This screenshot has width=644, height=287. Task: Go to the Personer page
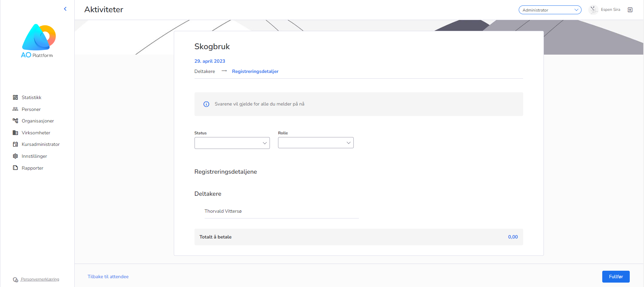(31, 109)
